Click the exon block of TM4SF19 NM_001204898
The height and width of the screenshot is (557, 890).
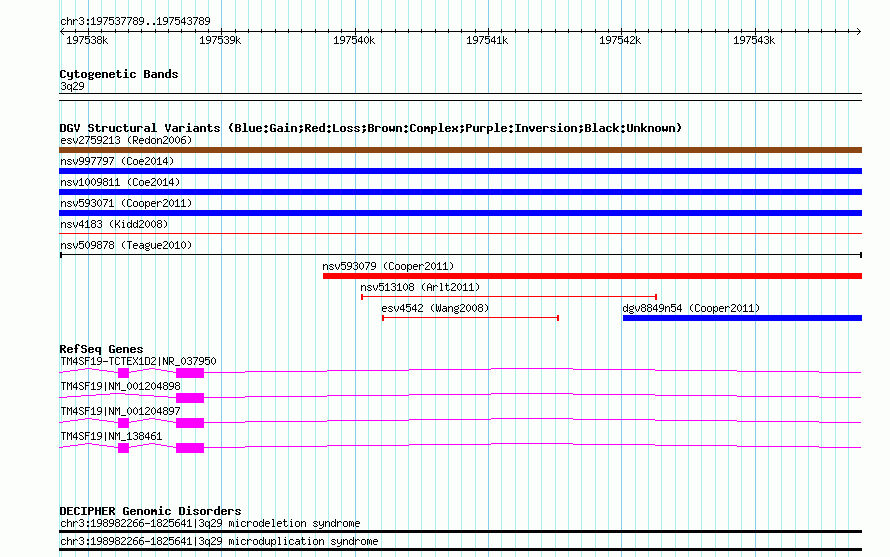click(x=190, y=398)
